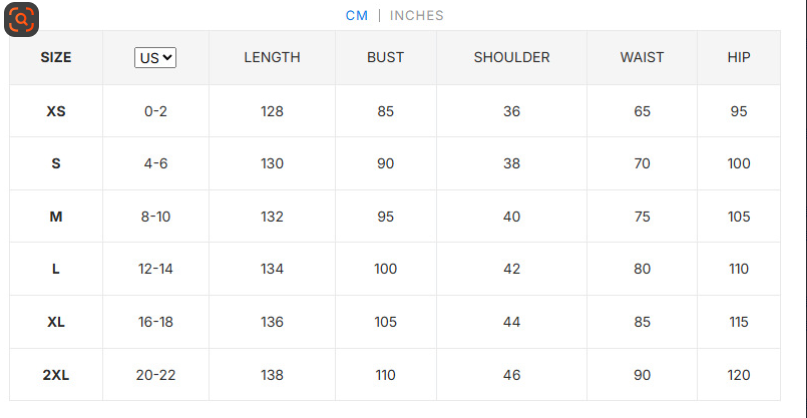
Task: Click the US size 20-22 cell
Action: click(x=155, y=375)
